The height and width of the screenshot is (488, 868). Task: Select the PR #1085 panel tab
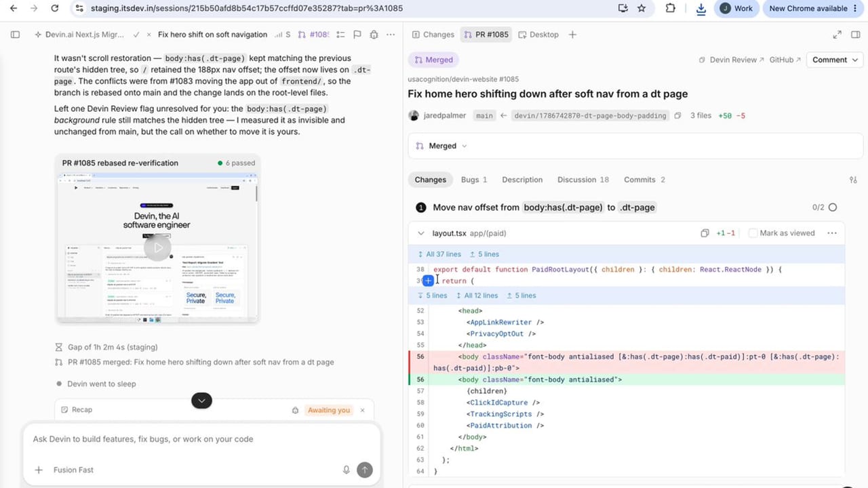tap(486, 35)
